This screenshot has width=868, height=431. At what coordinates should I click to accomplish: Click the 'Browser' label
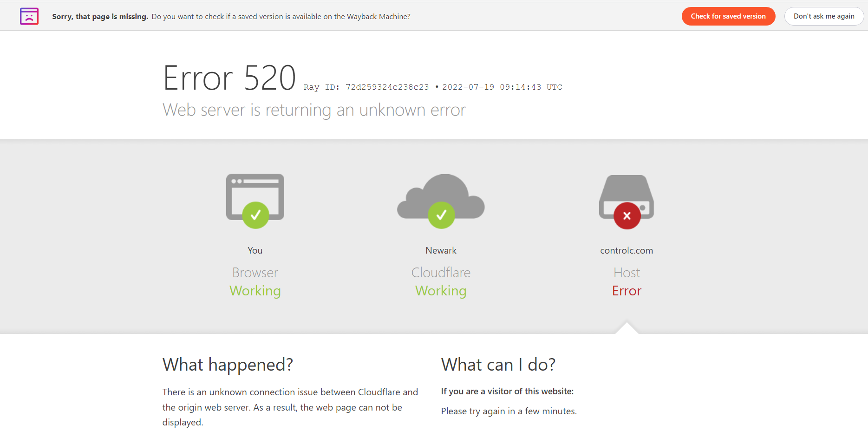(255, 273)
